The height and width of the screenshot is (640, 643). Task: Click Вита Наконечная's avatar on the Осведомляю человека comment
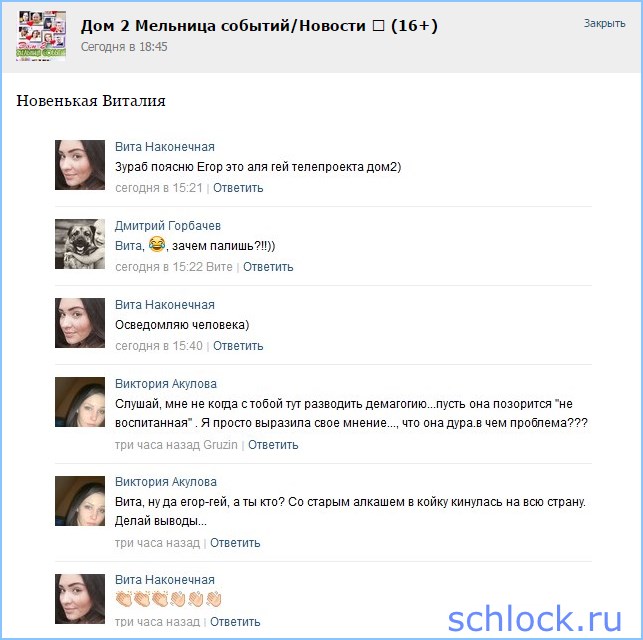(x=80, y=323)
